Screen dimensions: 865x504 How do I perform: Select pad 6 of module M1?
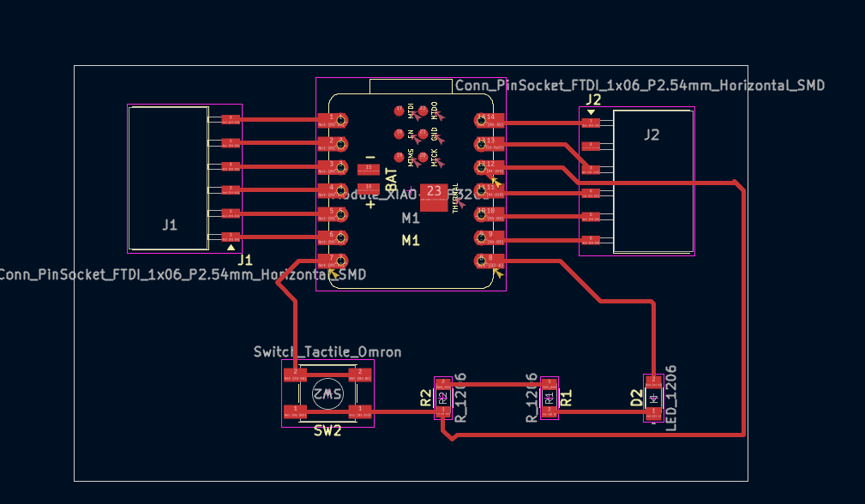click(332, 237)
